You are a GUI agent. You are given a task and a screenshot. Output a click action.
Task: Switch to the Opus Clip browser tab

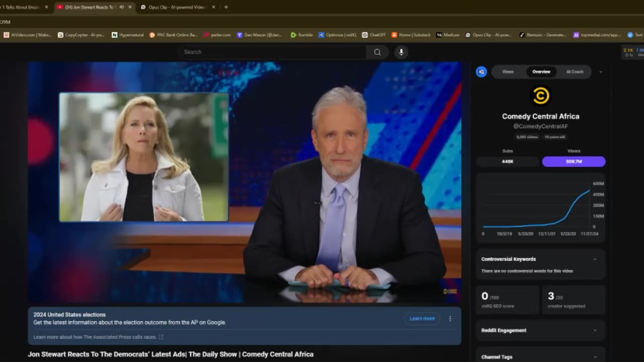[x=178, y=7]
